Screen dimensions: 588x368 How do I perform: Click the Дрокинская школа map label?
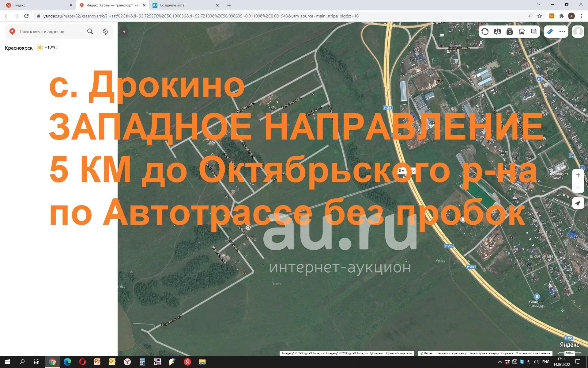point(558,176)
